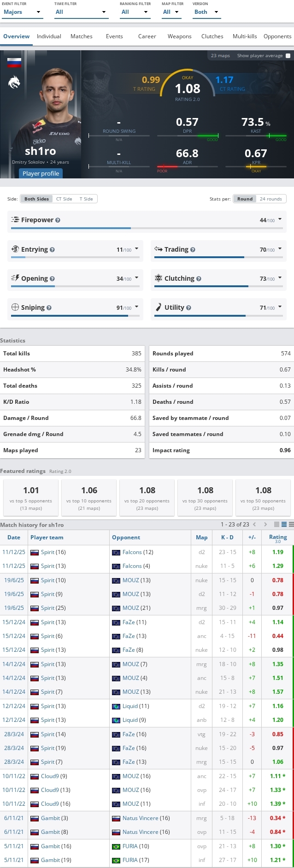Viewport: 294px width, 868px height.
Task: Open Map Filter dropdown
Action: click(171, 12)
